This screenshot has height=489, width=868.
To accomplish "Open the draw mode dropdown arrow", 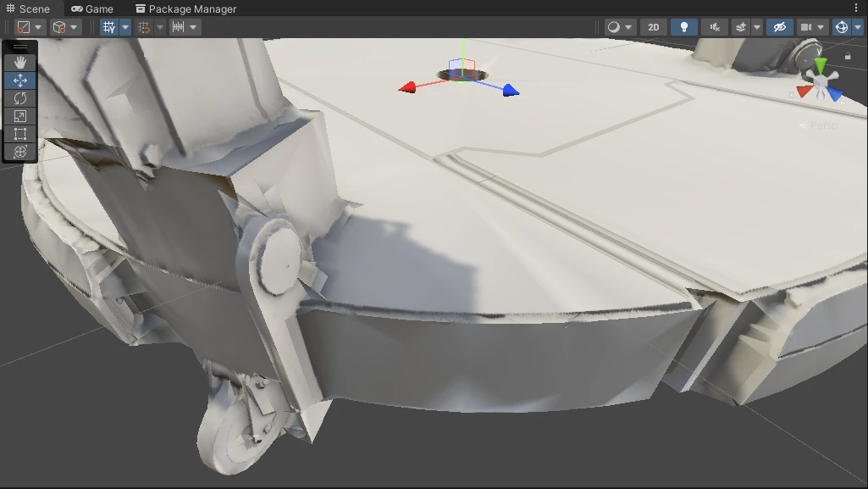I will 628,27.
